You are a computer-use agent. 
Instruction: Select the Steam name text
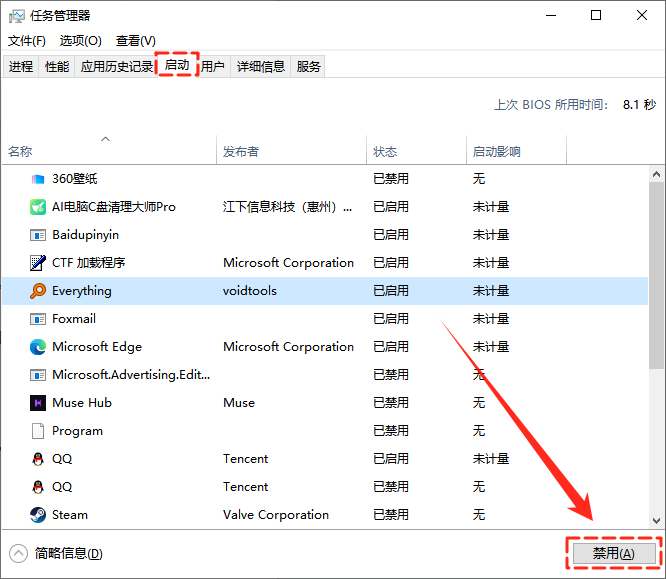[x=70, y=515]
